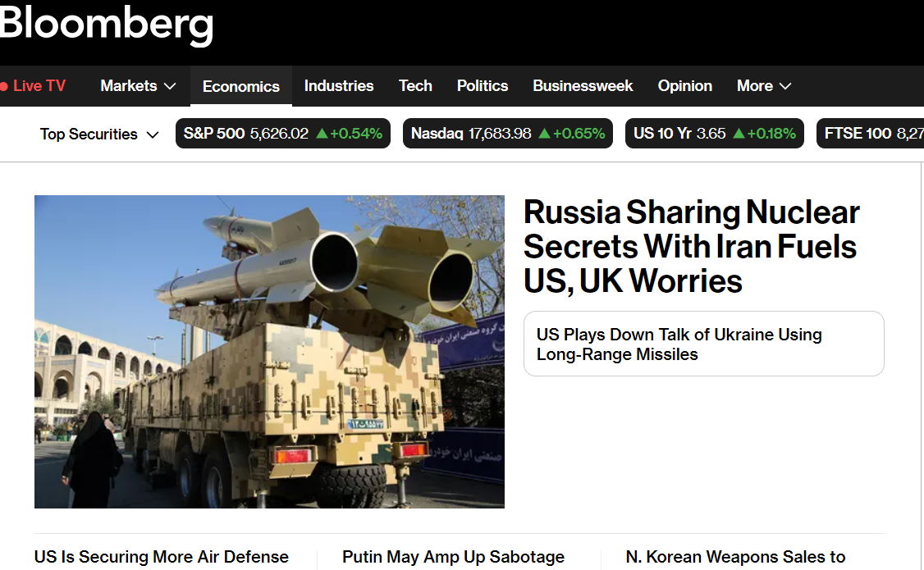Read Russia Sharing Nuclear Secrets headline
This screenshot has height=570, width=924.
point(691,246)
